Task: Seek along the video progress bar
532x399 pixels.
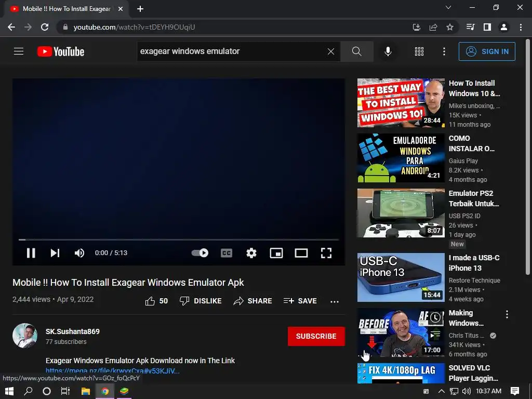Action: (179, 240)
